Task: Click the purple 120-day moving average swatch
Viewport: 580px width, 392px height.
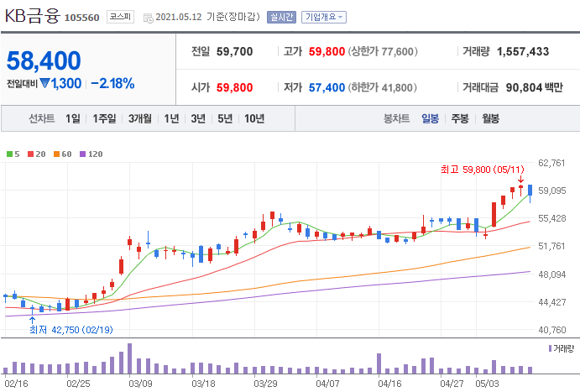Action: (x=82, y=154)
